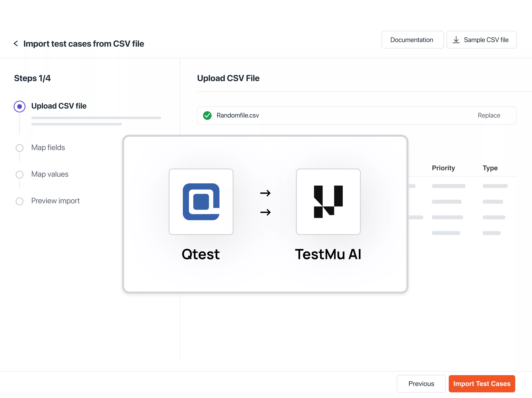Click the Qtest logo tile
Image resolution: width=532 pixels, height=398 pixels.
point(201,201)
